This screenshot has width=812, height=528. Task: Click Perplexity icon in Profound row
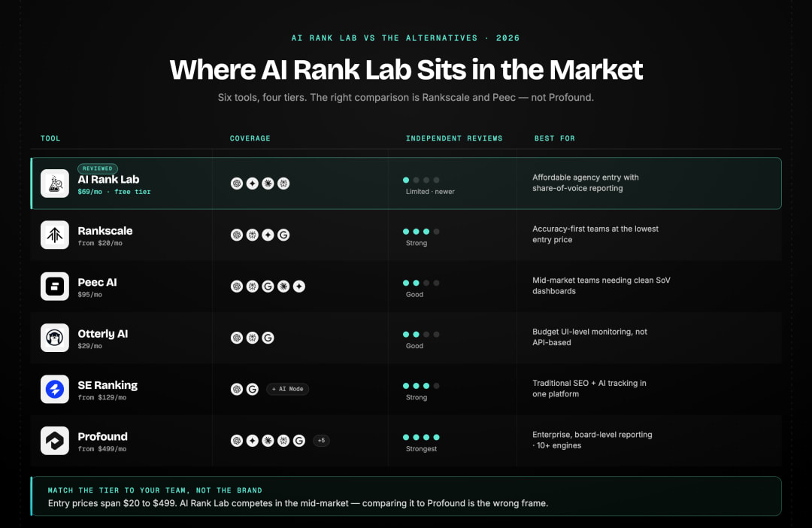click(283, 441)
